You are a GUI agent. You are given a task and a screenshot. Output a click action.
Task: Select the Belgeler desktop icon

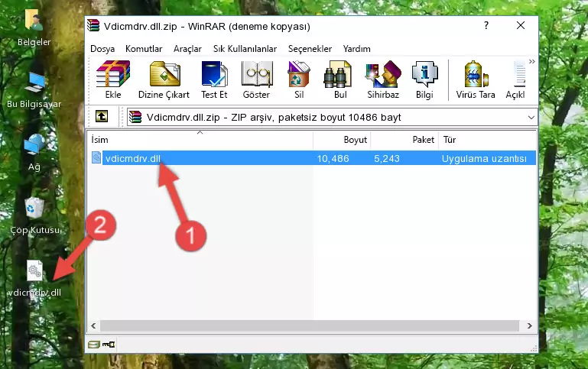34,28
